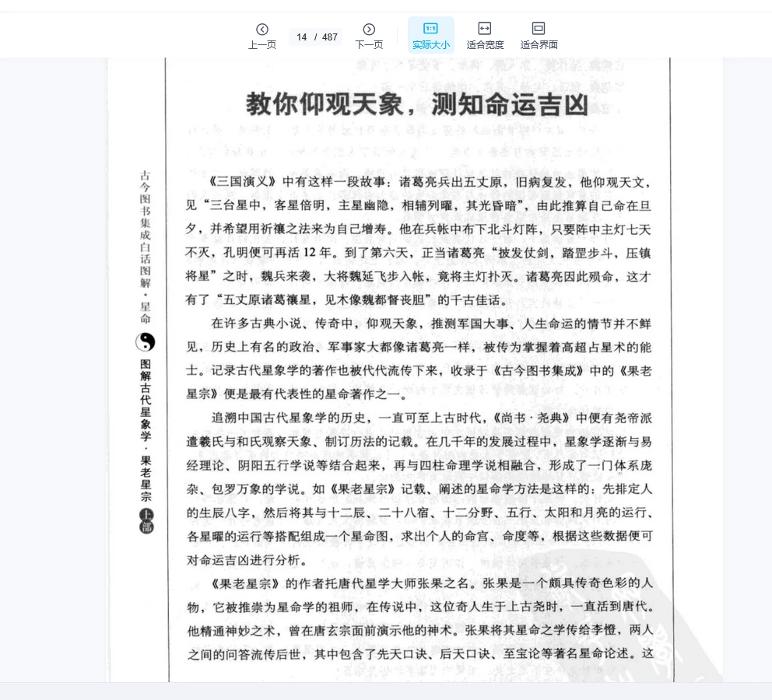Select the 下一页 toolbar item
772x700 pixels.
point(367,37)
